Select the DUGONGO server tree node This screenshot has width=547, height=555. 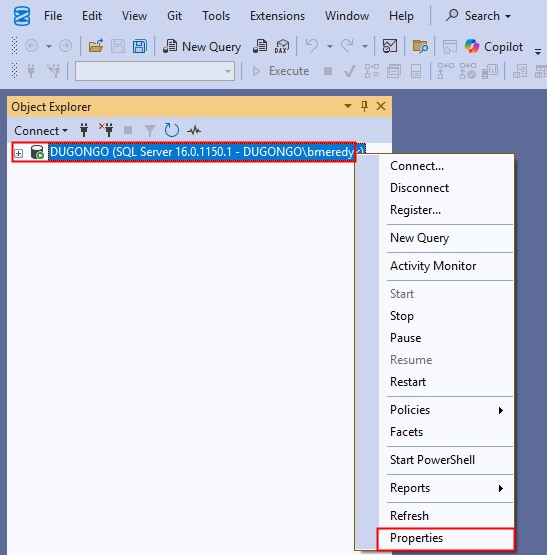point(202,152)
